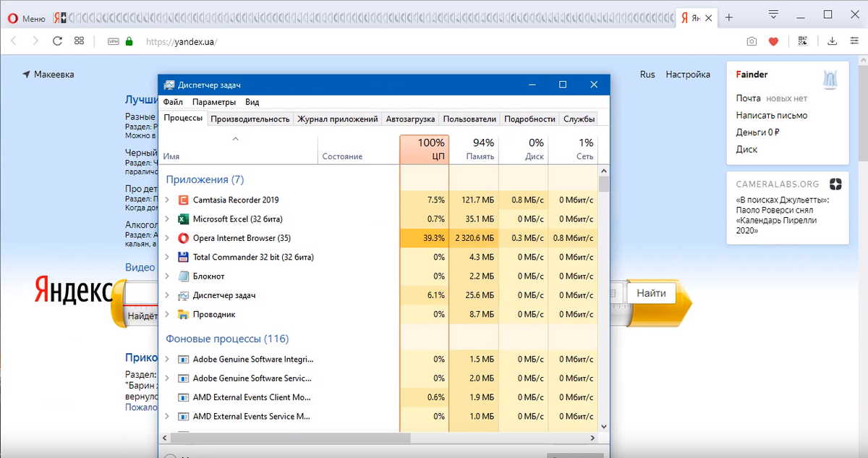Reload the Yandex page
The height and width of the screenshot is (458, 868).
tap(57, 41)
